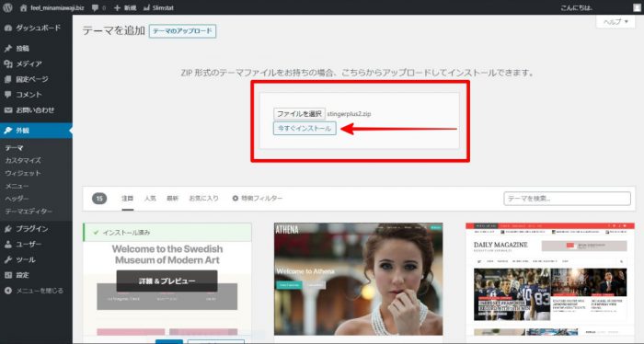This screenshot has width=644, height=344.
Task: Open カスタマイズ customize submenu
Action: click(23, 161)
